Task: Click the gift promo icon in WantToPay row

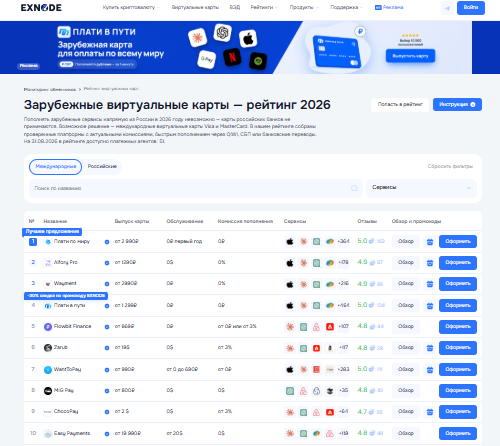Action: click(430, 370)
